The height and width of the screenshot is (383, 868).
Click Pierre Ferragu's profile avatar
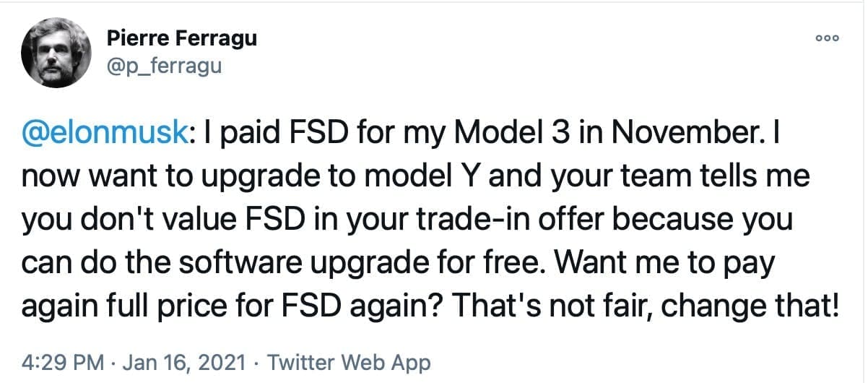pos(56,53)
